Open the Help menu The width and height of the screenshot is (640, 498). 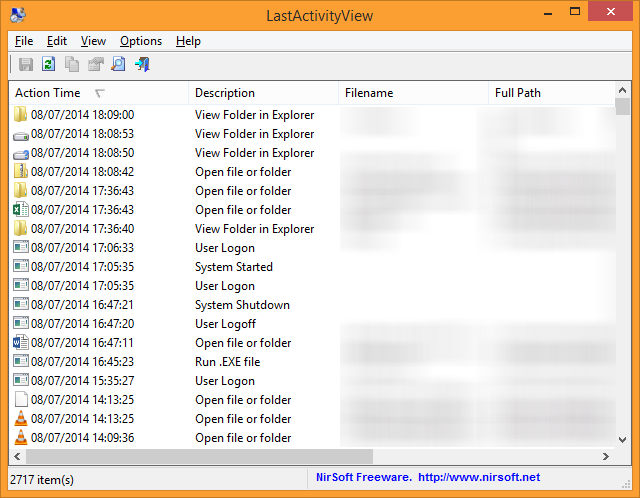[x=188, y=41]
